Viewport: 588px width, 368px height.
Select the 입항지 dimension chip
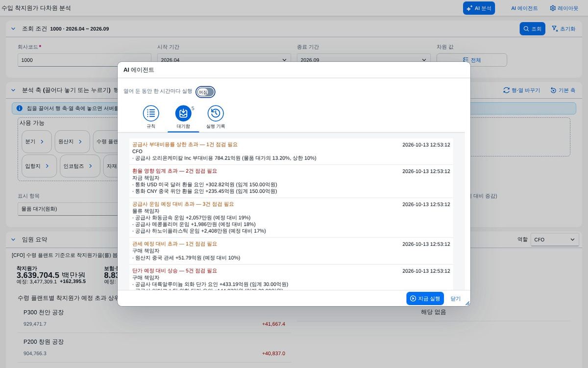click(39, 166)
